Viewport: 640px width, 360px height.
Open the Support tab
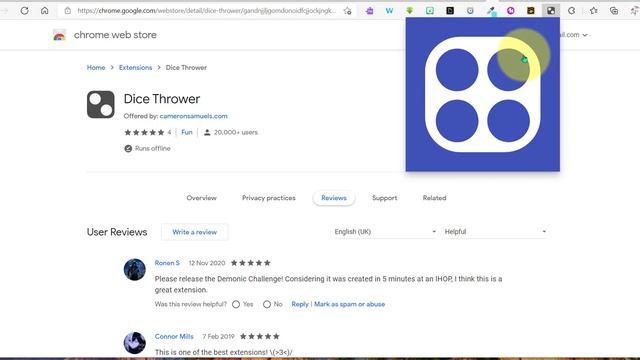[x=384, y=198]
